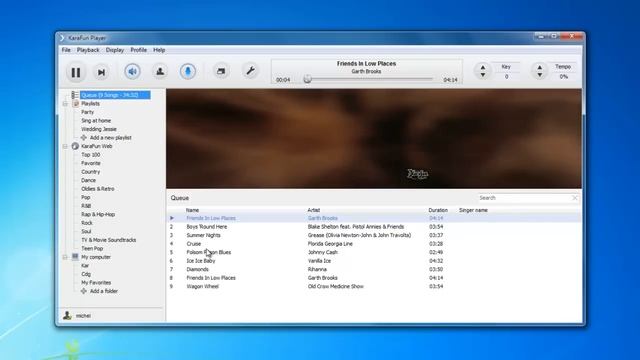Lower the key with the down arrow
Screen dimensions: 640x360
483,75
